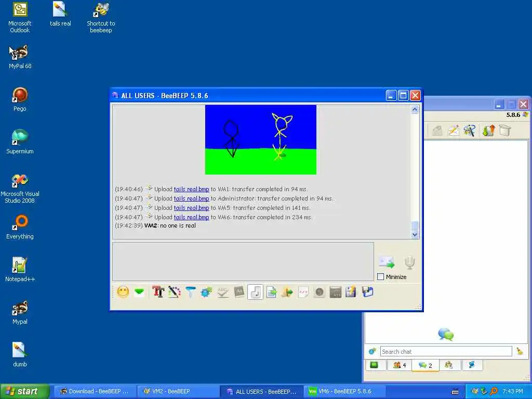The image size is (532, 399).
Task: Click the tails drawing image in chat
Action: click(x=261, y=140)
